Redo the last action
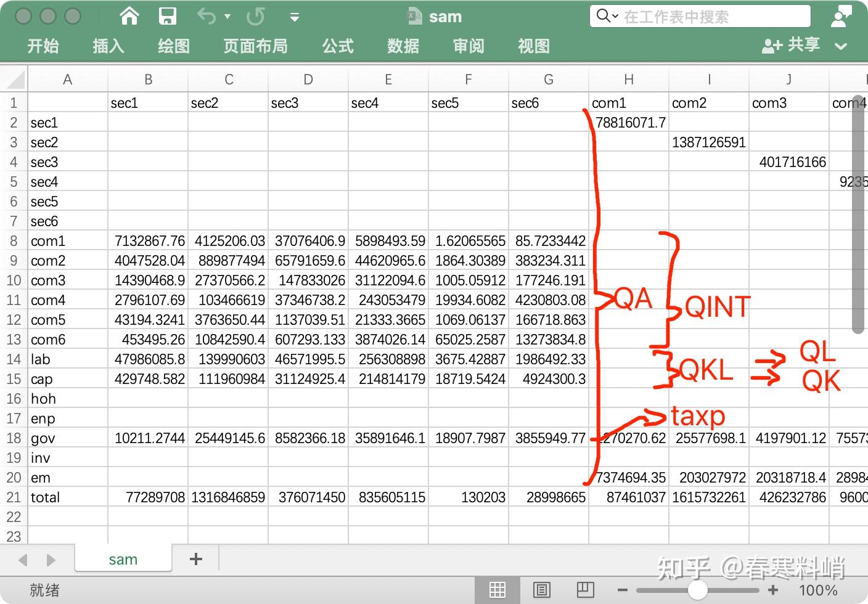868x604 pixels. [x=255, y=16]
